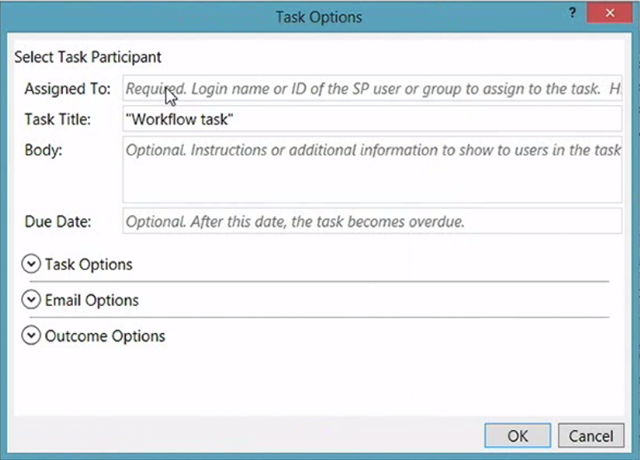This screenshot has height=460, width=640.
Task: Click the Email Options section label
Action: [92, 300]
